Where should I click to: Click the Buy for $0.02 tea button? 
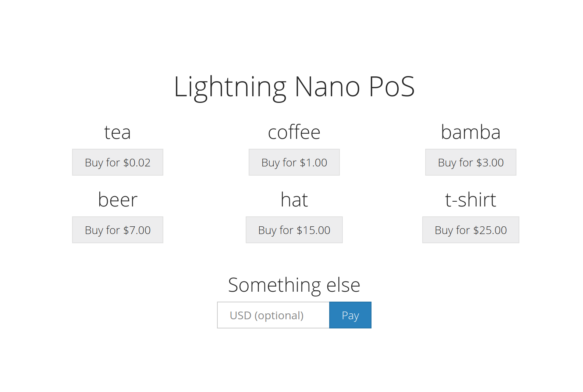click(x=118, y=162)
